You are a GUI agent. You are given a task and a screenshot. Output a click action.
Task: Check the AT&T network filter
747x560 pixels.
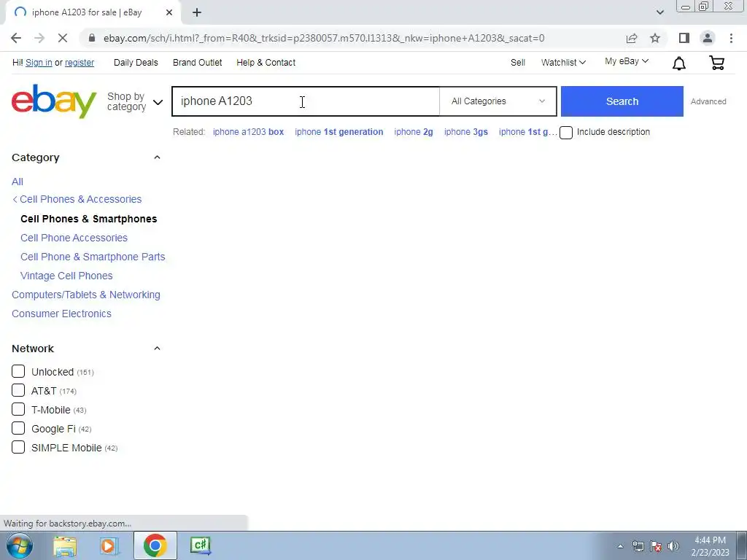(18, 391)
